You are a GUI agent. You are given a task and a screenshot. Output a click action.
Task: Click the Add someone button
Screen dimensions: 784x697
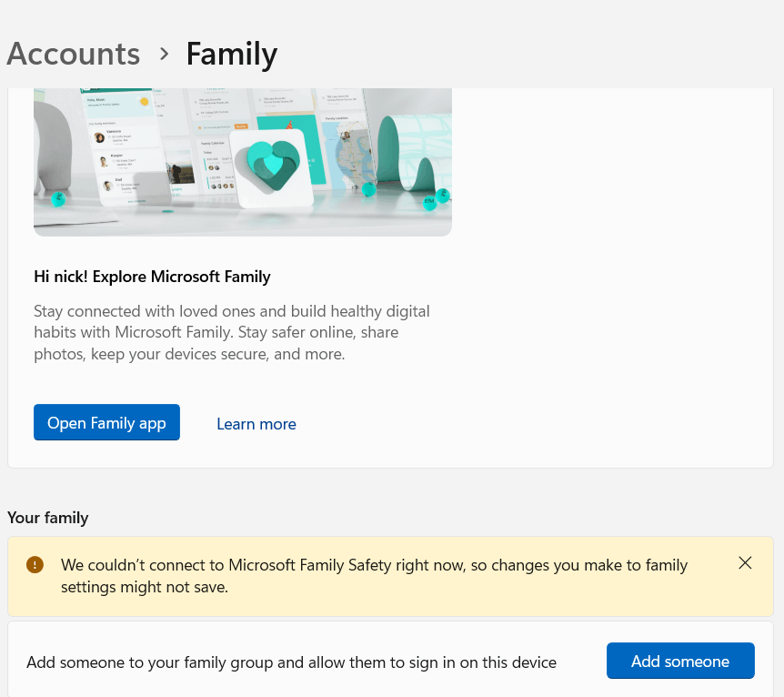(x=680, y=661)
